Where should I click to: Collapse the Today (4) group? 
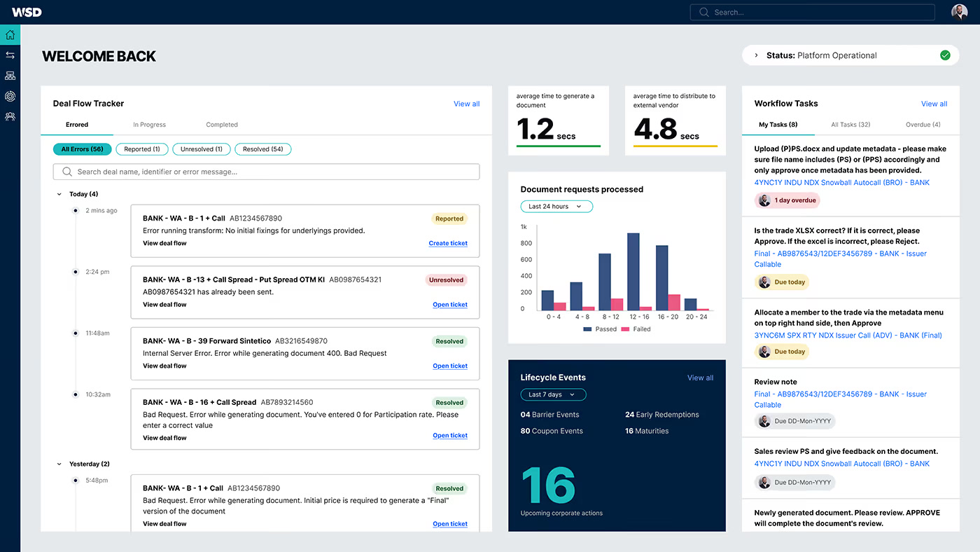(x=59, y=194)
